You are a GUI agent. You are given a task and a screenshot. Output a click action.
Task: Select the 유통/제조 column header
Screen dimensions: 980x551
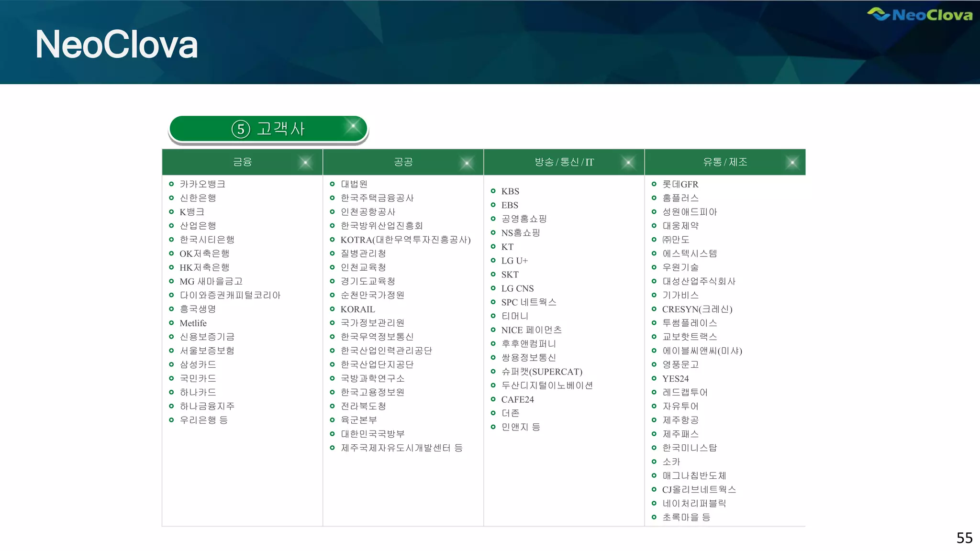[724, 162]
